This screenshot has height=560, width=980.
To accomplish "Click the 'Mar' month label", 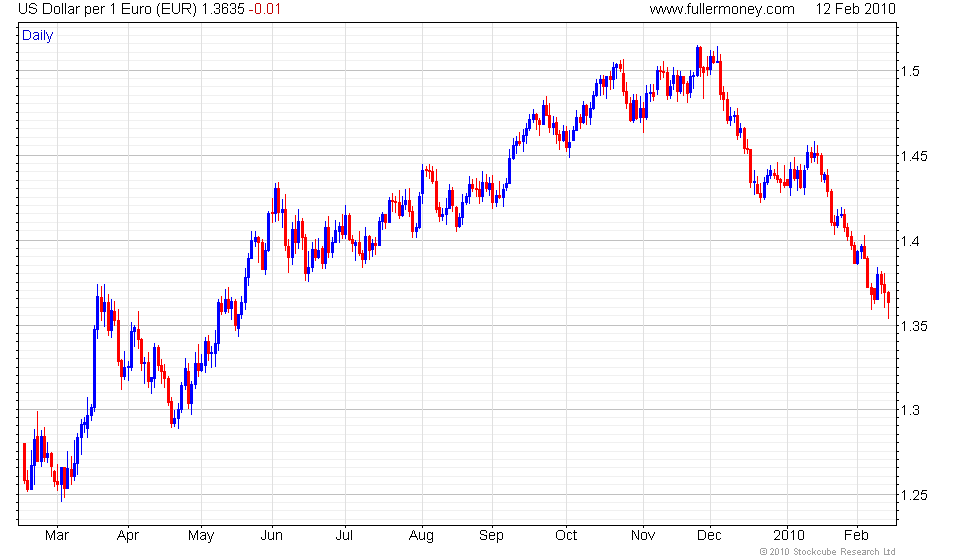I will tap(57, 536).
